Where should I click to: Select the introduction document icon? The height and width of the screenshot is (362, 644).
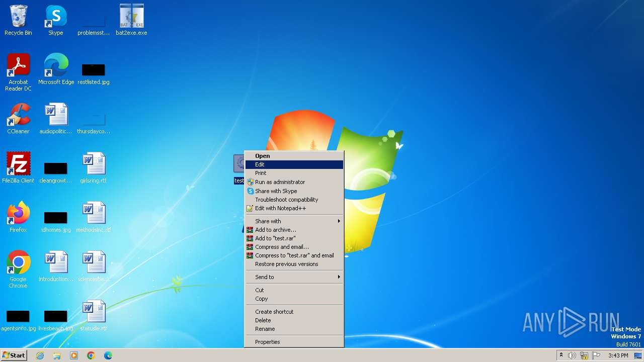(56, 266)
